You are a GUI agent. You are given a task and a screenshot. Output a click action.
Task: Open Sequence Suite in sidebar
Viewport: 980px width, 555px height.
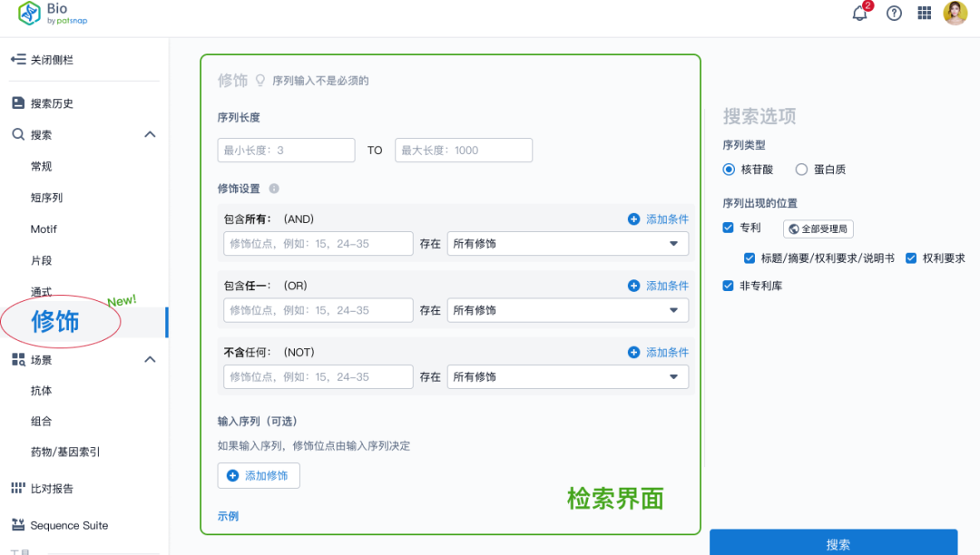[x=69, y=526]
